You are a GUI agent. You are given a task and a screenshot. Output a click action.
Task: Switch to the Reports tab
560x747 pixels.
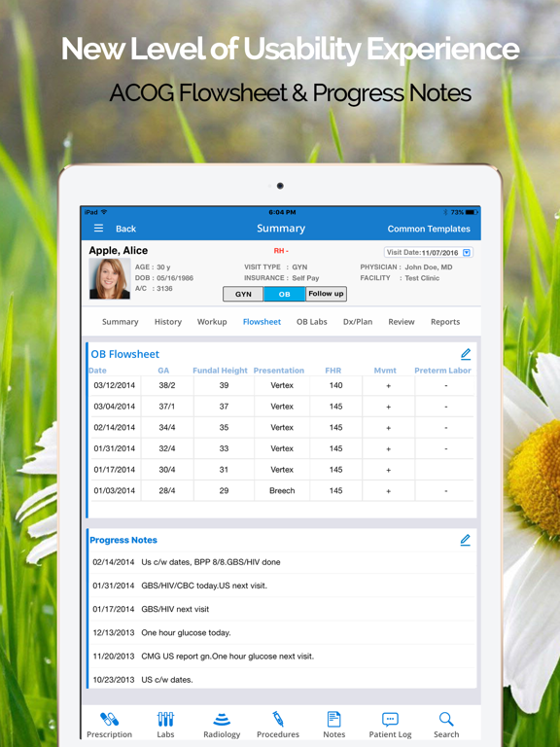pyautogui.click(x=445, y=322)
